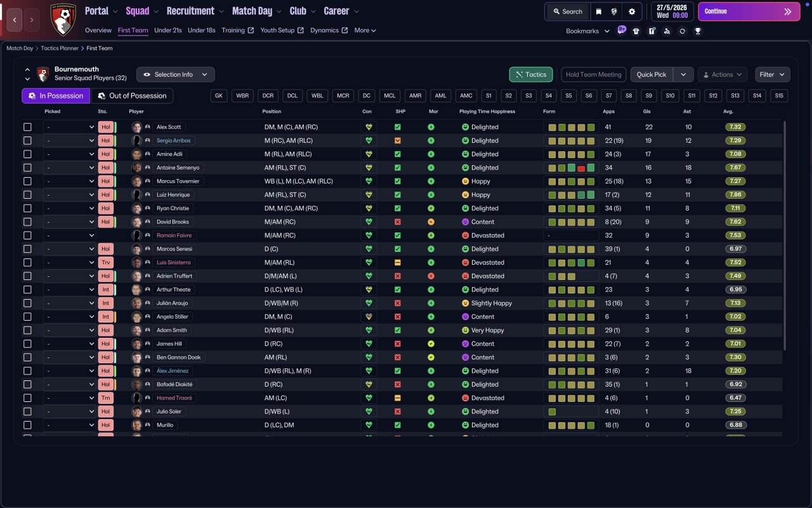Open the messages icon with 9+ badge
The image size is (812, 508).
click(x=621, y=30)
